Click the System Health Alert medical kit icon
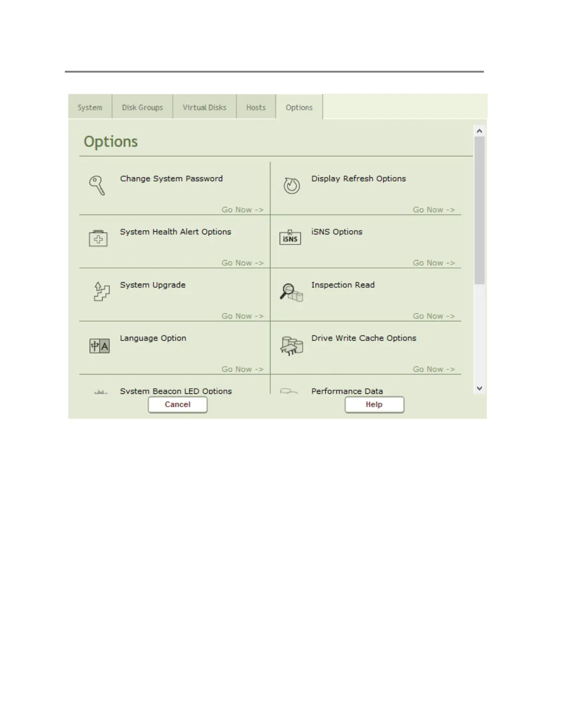 click(98, 239)
